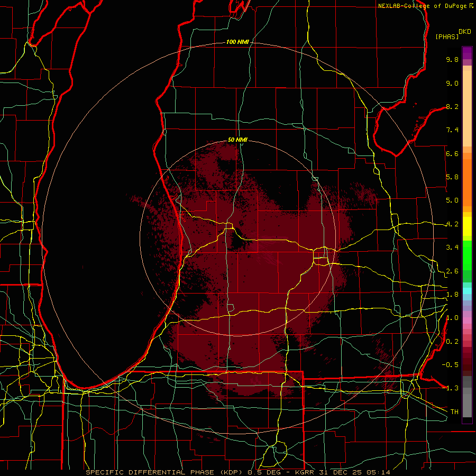Click the 50 NMI range ring label

pyautogui.click(x=237, y=140)
